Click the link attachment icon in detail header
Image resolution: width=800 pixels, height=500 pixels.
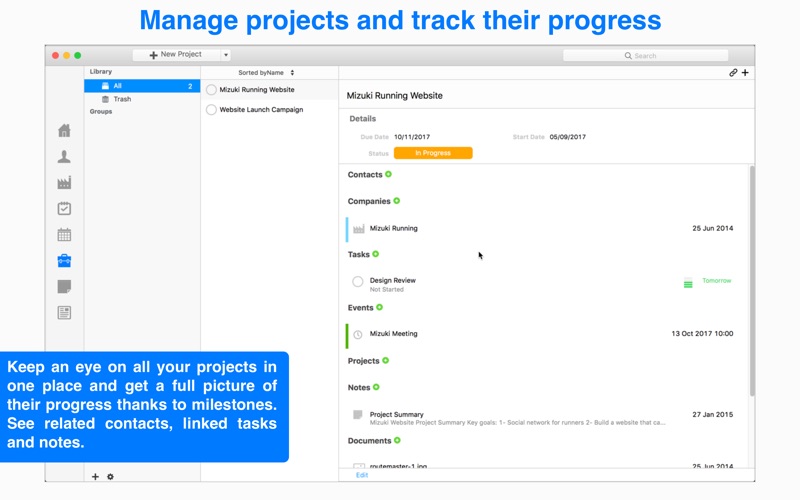tap(733, 72)
